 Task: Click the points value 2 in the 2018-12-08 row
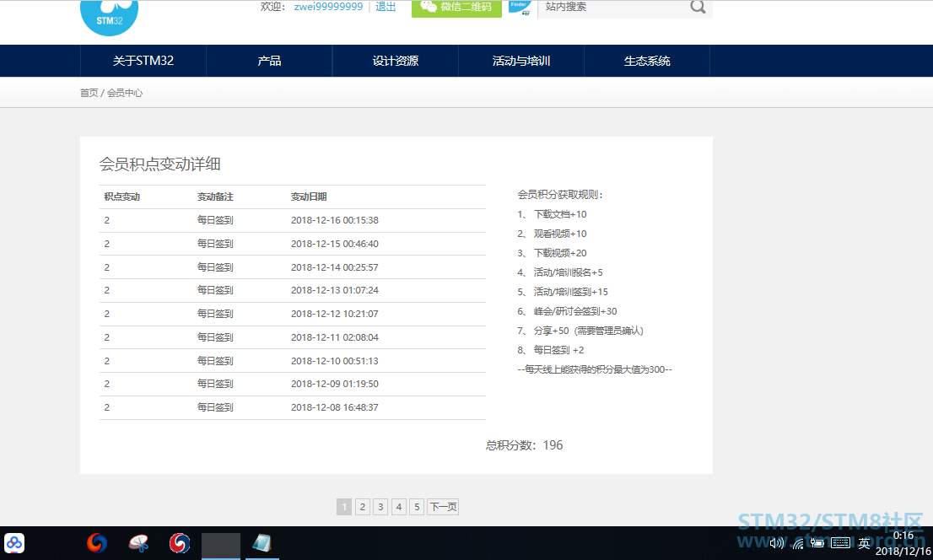point(107,407)
